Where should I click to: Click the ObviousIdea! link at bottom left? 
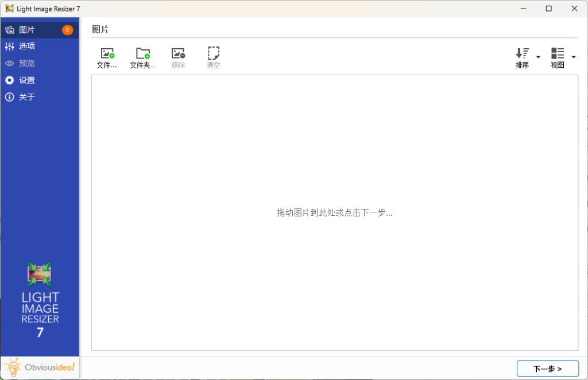pos(40,367)
